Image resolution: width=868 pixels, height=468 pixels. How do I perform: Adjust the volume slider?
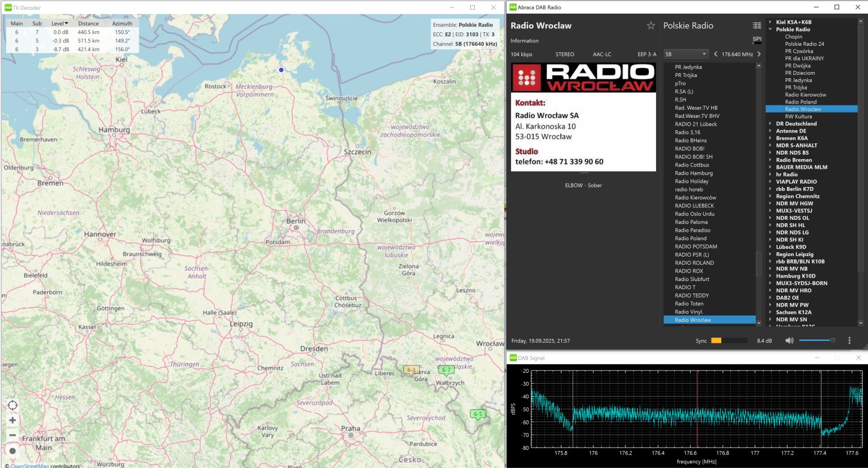tap(816, 341)
